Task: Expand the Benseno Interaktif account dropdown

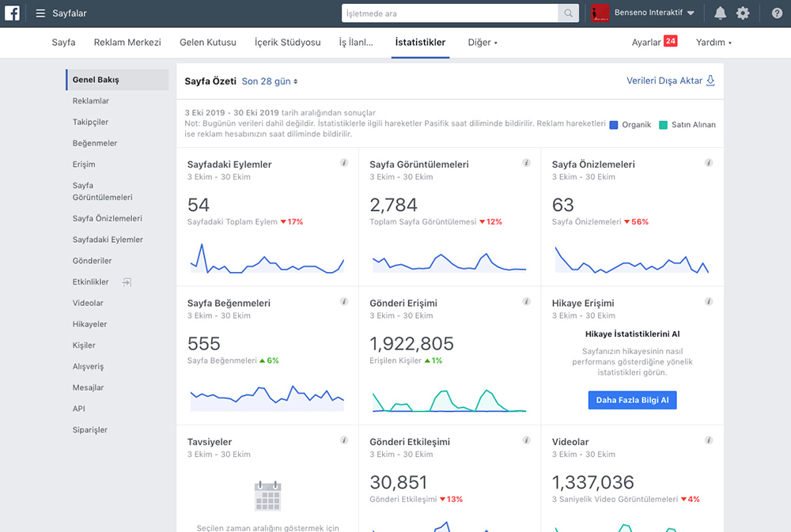Action: (691, 13)
